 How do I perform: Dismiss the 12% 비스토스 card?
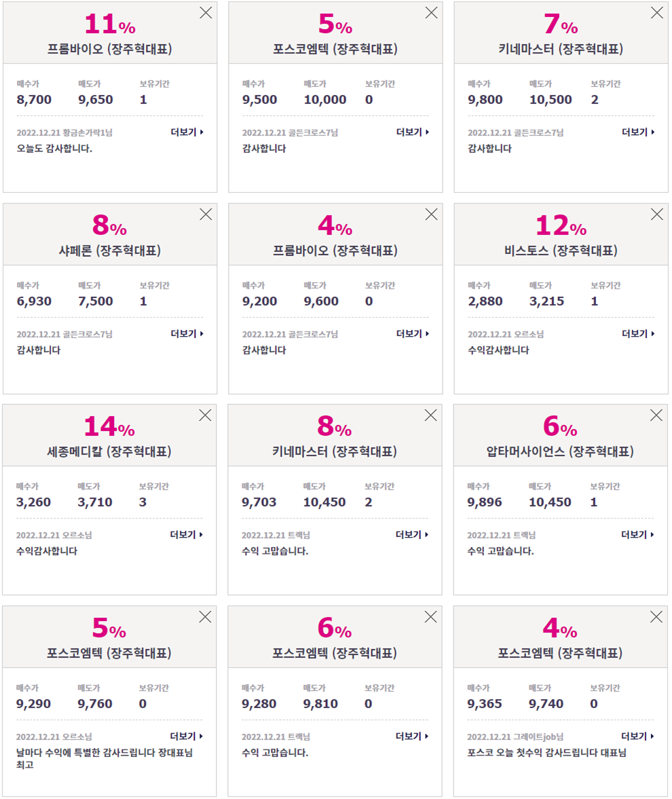657,215
